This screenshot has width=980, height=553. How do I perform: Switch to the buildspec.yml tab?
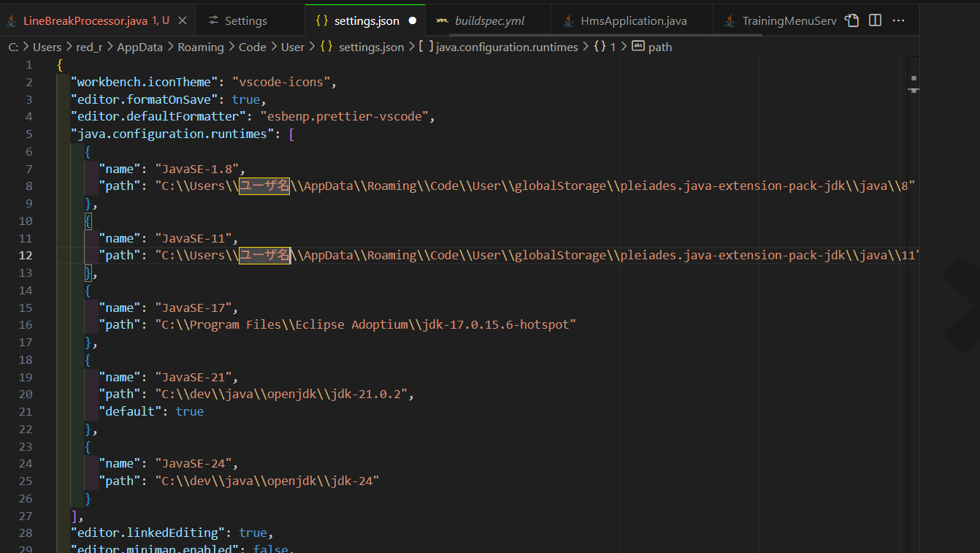tap(489, 20)
